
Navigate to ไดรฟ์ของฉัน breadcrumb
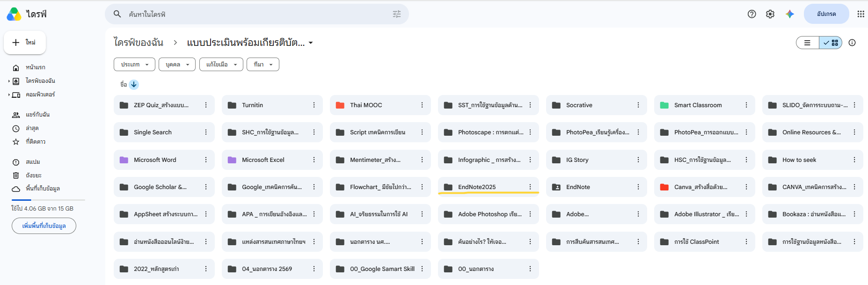139,43
